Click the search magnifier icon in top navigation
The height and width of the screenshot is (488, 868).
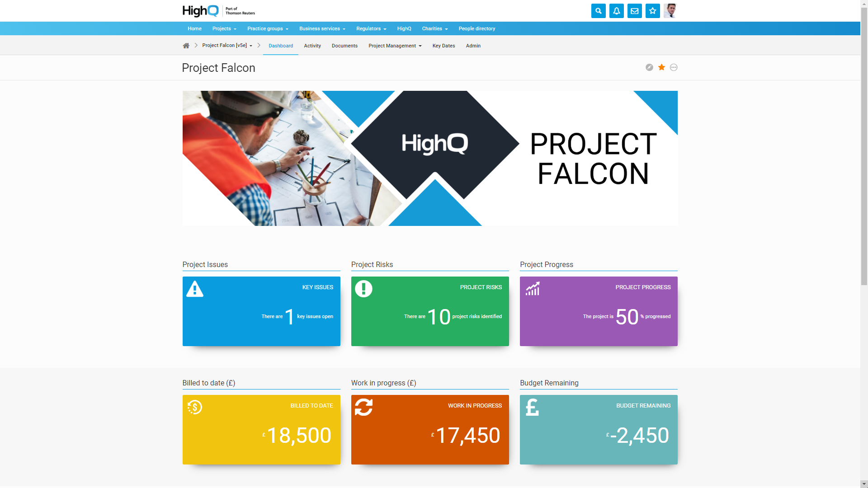point(598,11)
